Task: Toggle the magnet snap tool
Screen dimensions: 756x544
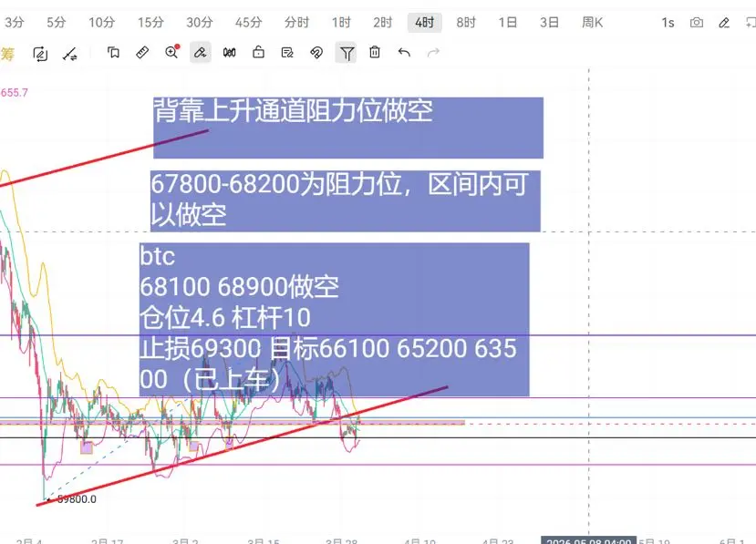Action: [316, 53]
